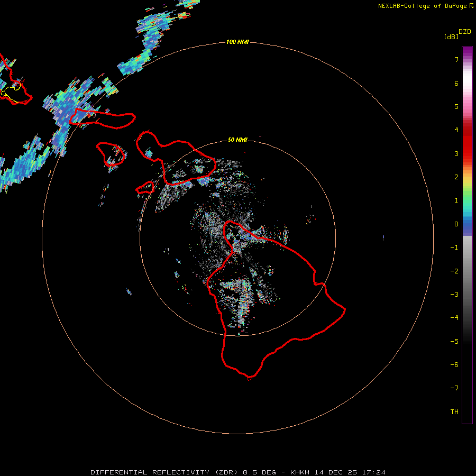
Task: Click the ZDR color scale bar
Action: 467,235
